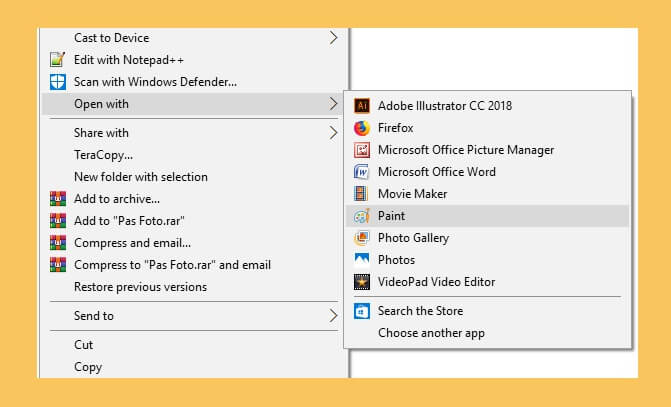Select Microsoft Office Word text

437,172
